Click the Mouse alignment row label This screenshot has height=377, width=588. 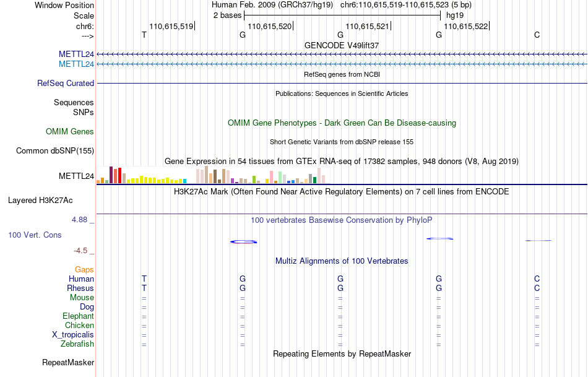coord(82,298)
